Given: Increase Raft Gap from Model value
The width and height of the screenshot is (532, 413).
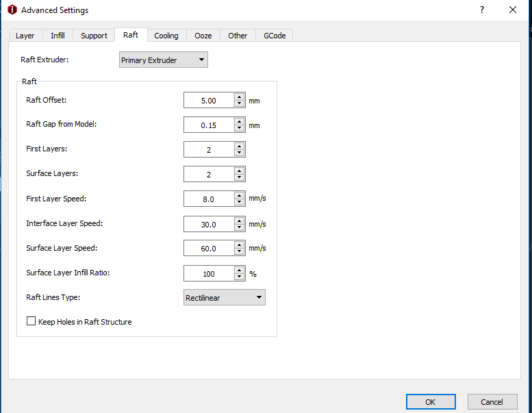Looking at the screenshot, I should tap(240, 121).
